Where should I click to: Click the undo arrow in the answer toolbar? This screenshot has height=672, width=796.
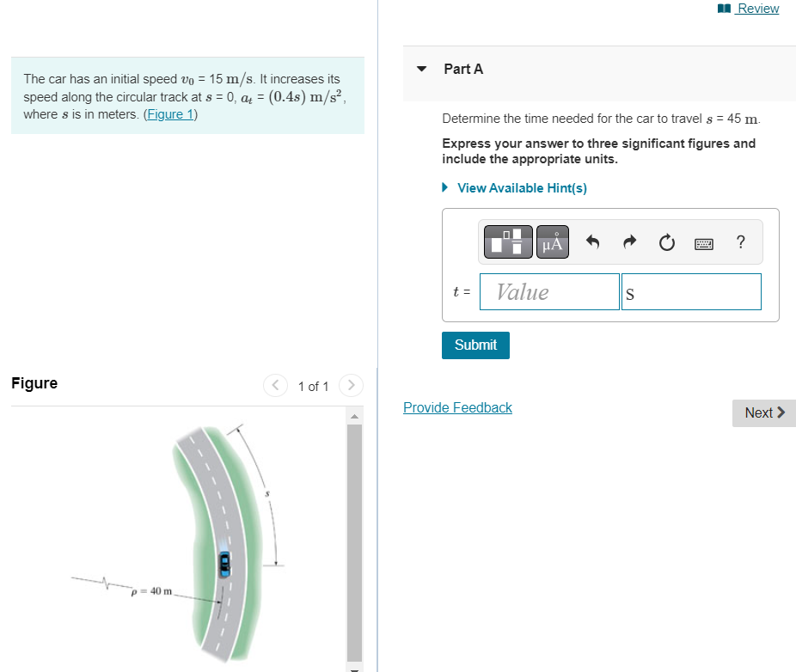(592, 241)
